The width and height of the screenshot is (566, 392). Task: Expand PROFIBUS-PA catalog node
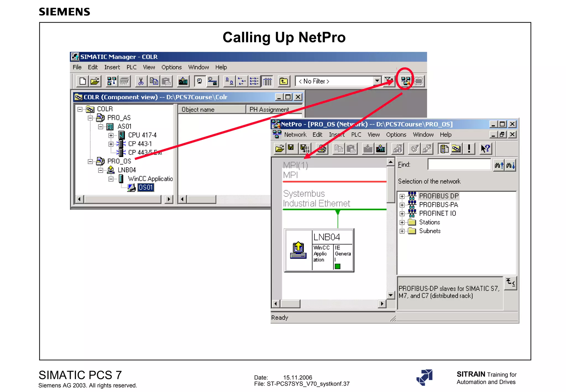[x=402, y=205]
